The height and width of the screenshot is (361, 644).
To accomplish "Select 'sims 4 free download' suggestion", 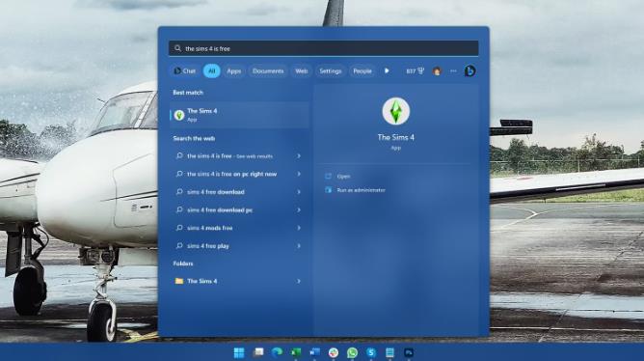I will coord(239,192).
